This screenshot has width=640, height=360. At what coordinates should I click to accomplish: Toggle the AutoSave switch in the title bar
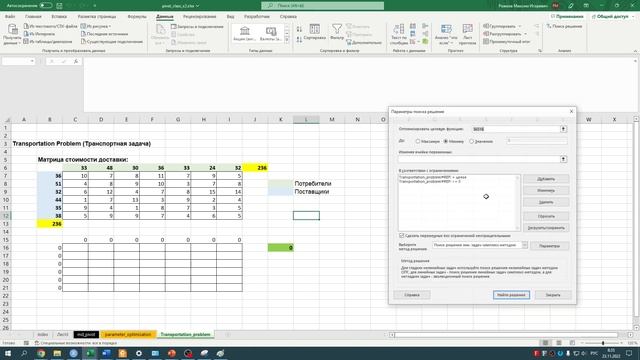tap(46, 6)
